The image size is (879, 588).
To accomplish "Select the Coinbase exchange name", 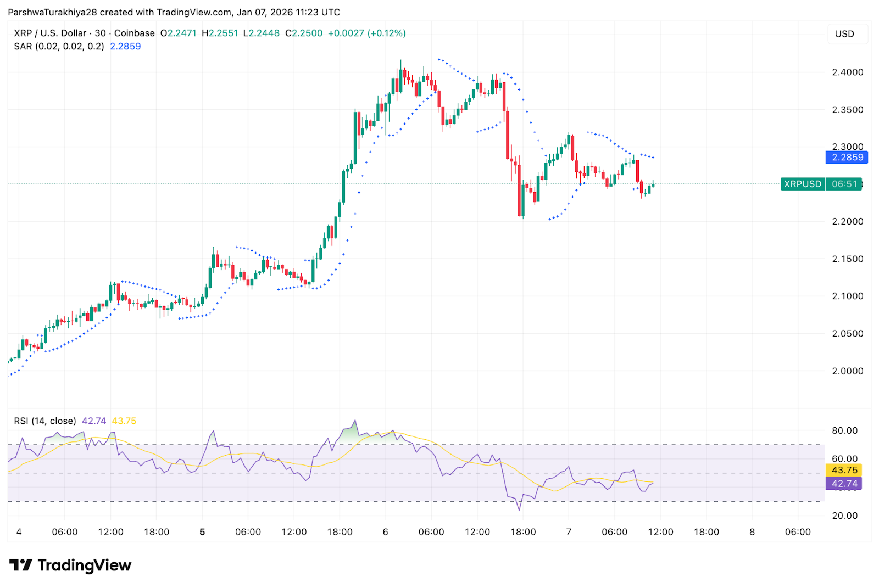I will coord(133,33).
